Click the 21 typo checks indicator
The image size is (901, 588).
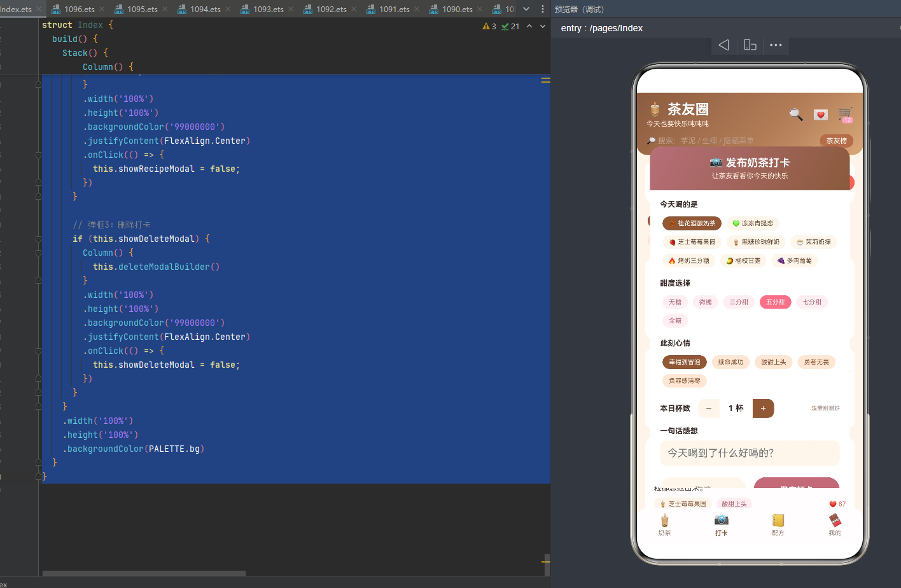coord(510,26)
